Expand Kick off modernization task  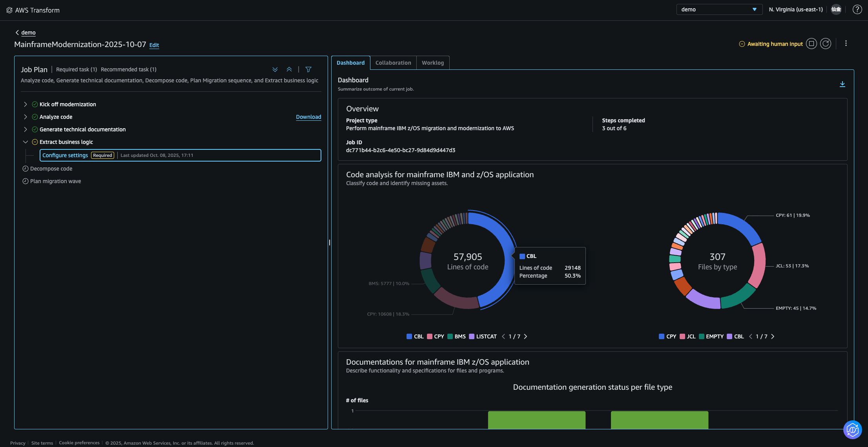(x=26, y=104)
